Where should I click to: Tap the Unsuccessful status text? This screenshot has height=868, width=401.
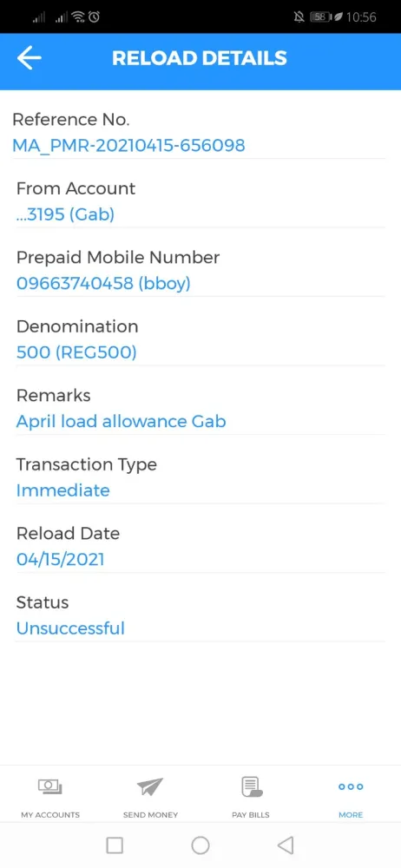70,628
